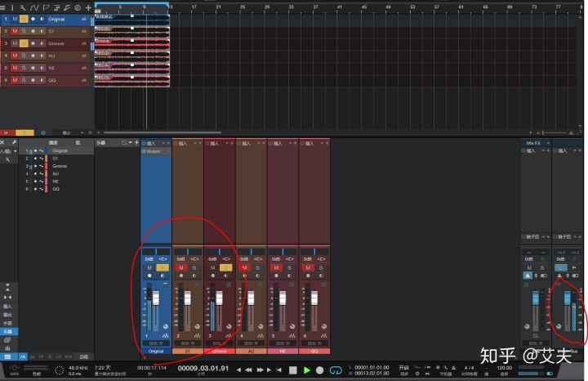Click the tempo value 120.00
This screenshot has width=588, height=381.
[x=504, y=368]
